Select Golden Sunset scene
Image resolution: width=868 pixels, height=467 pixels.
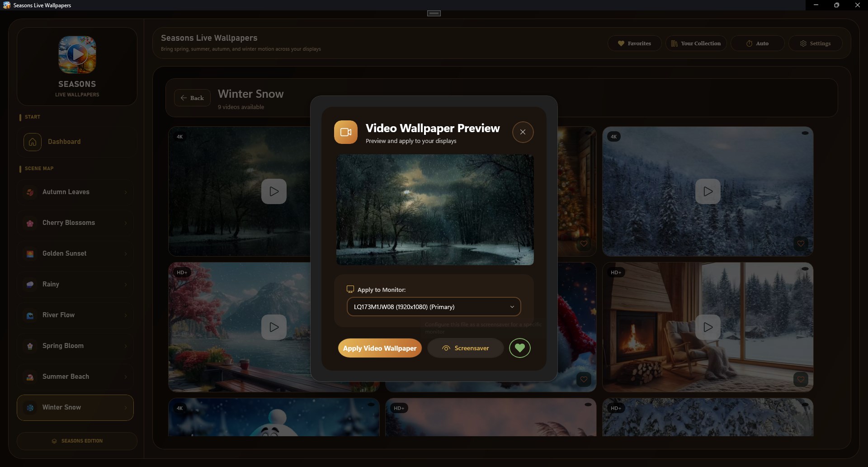[x=75, y=253]
